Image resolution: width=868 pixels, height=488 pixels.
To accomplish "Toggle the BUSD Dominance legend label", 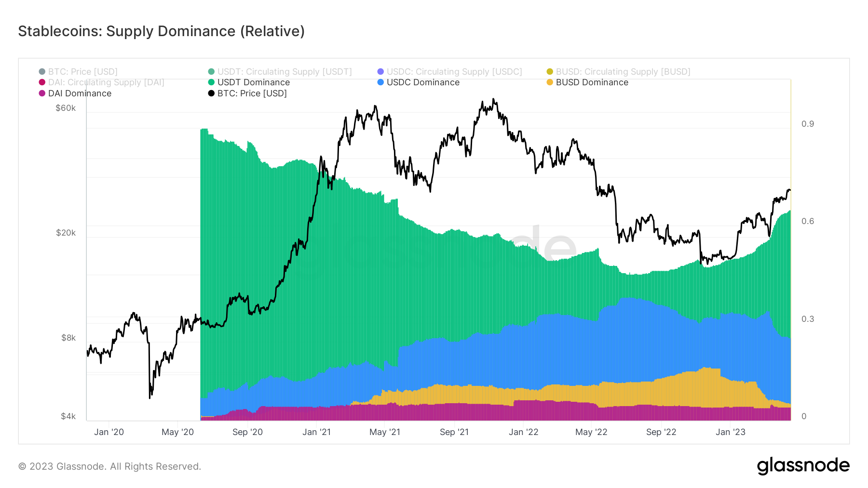I will click(x=592, y=82).
